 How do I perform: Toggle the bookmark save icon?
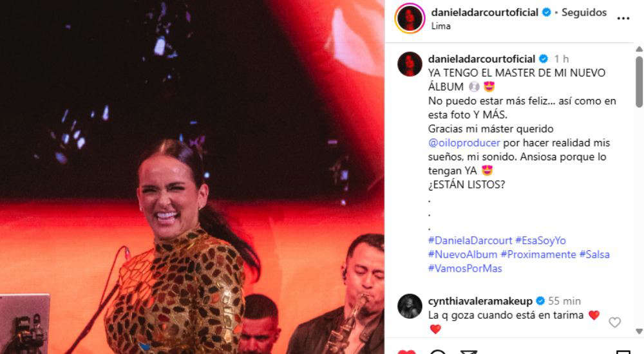pyautogui.click(x=623, y=352)
